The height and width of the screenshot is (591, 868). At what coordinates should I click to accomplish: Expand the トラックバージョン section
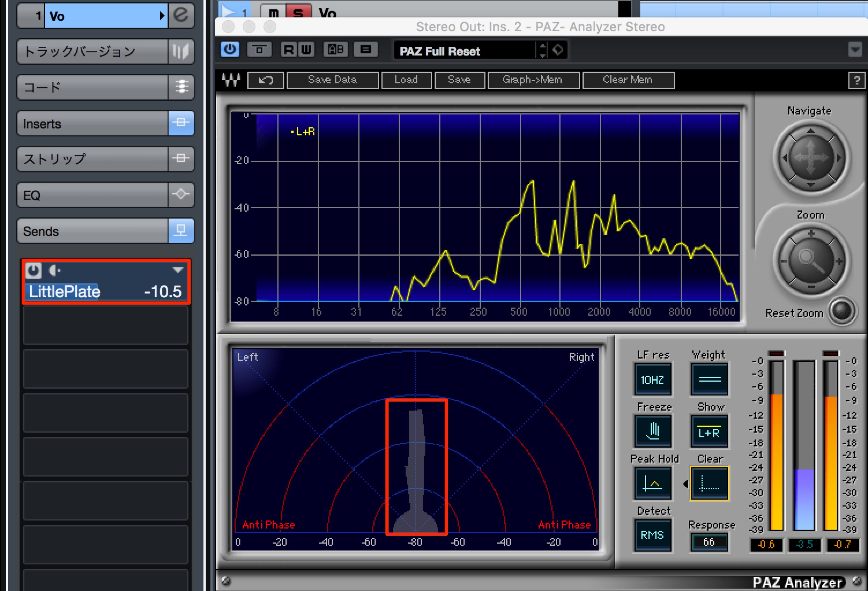(93, 51)
